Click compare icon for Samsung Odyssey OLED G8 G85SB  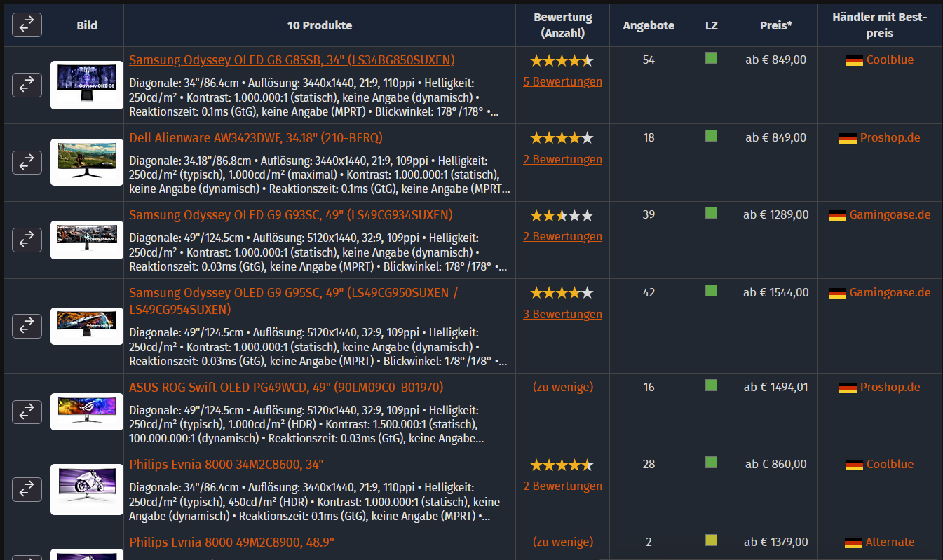coord(27,86)
